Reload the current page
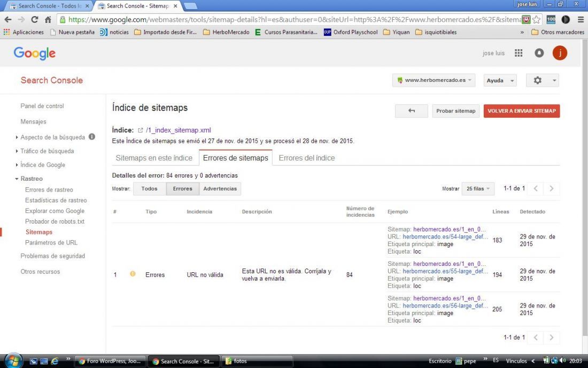This screenshot has height=368, width=588. pos(35,19)
